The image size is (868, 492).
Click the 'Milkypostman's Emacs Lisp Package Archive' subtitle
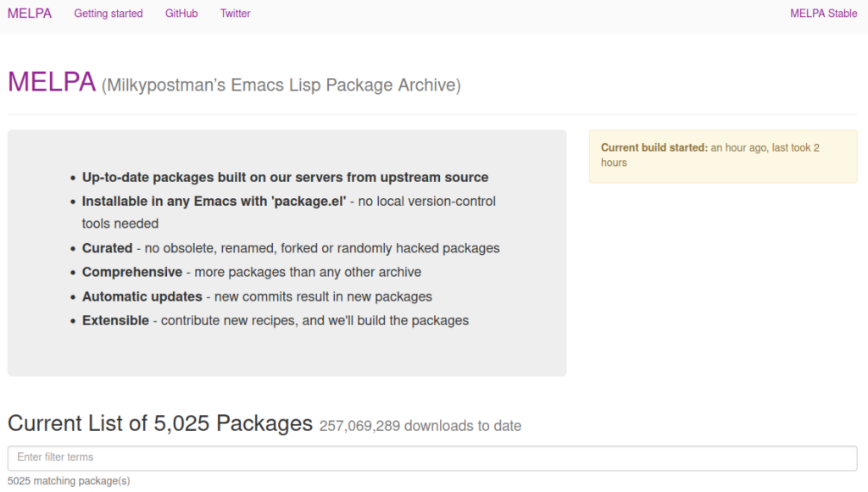(281, 86)
